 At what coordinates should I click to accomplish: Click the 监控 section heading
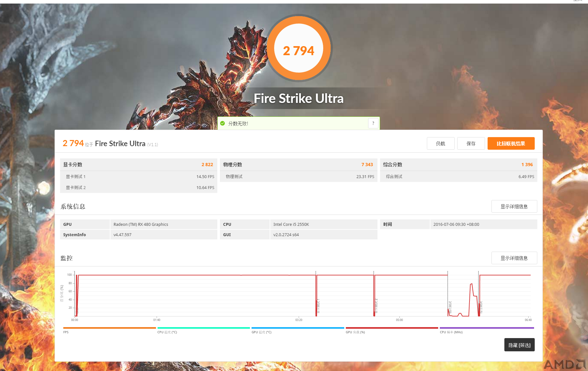[x=67, y=258]
